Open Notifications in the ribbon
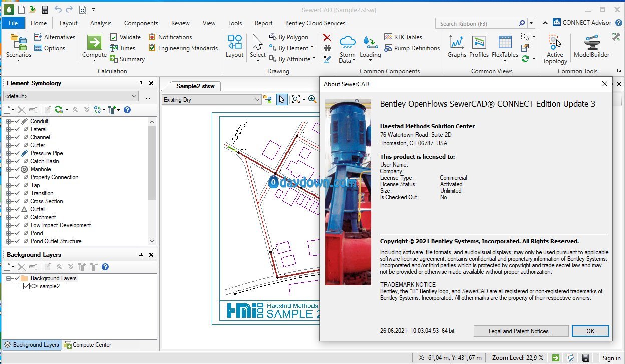625x364 pixels. point(170,37)
